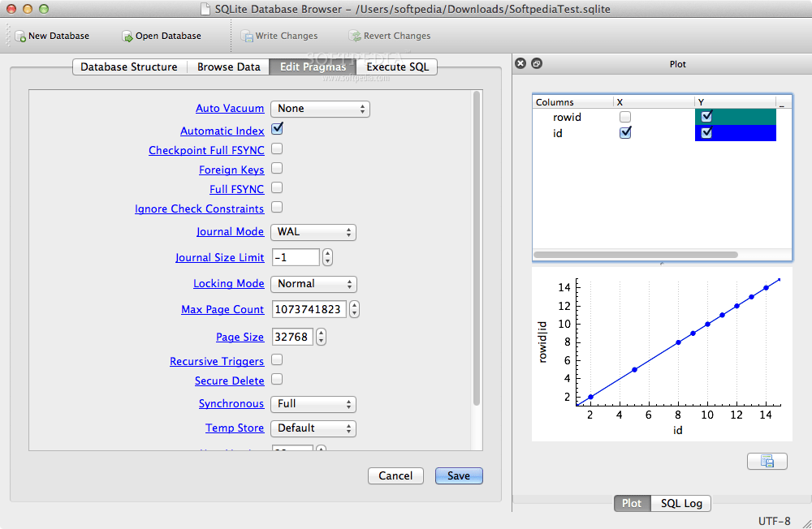The image size is (812, 529).
Task: Open the Auto Vacuum dropdown
Action: [x=320, y=109]
